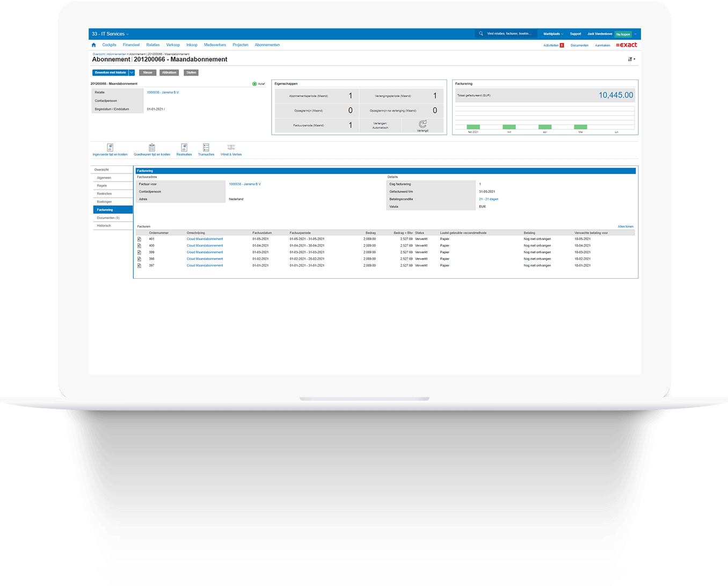
Task: Go to the Home icon in the navigation bar
Action: (94, 45)
